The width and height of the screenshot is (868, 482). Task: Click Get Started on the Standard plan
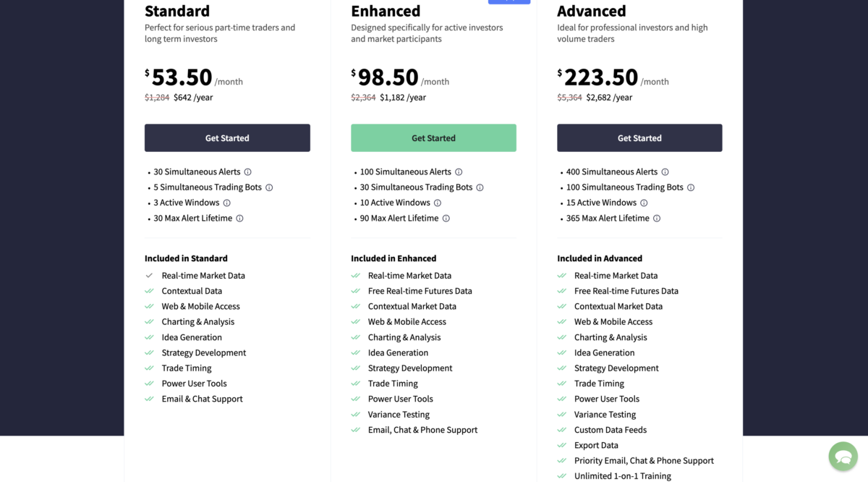(x=227, y=138)
